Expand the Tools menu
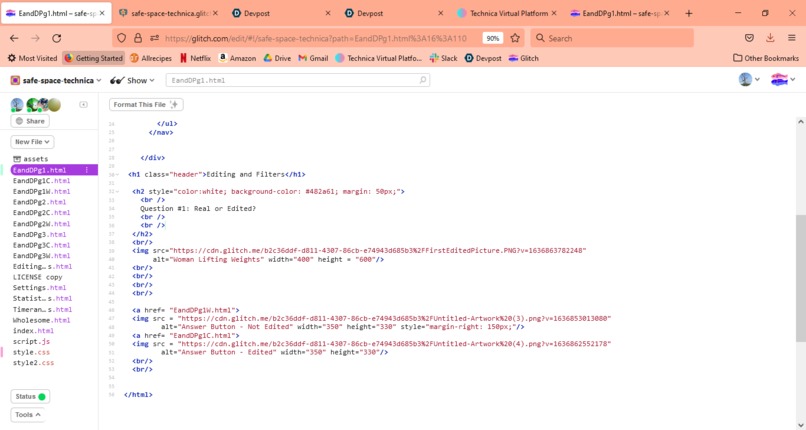This screenshot has width=806, height=430. click(28, 415)
